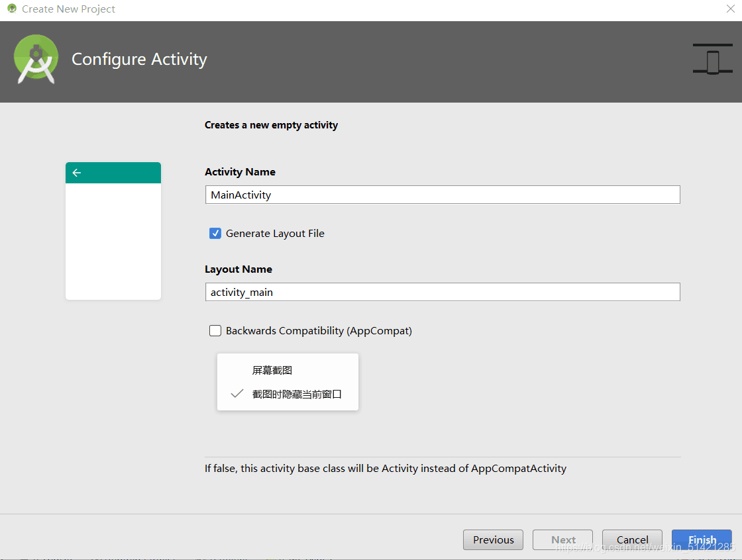
Task: Click the Activity Name input field
Action: (443, 195)
